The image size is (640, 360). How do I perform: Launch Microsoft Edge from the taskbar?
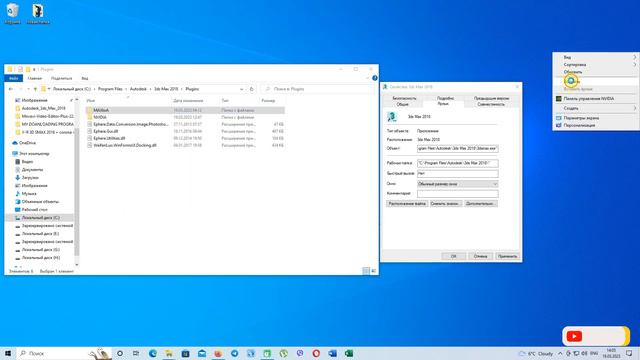153,353
